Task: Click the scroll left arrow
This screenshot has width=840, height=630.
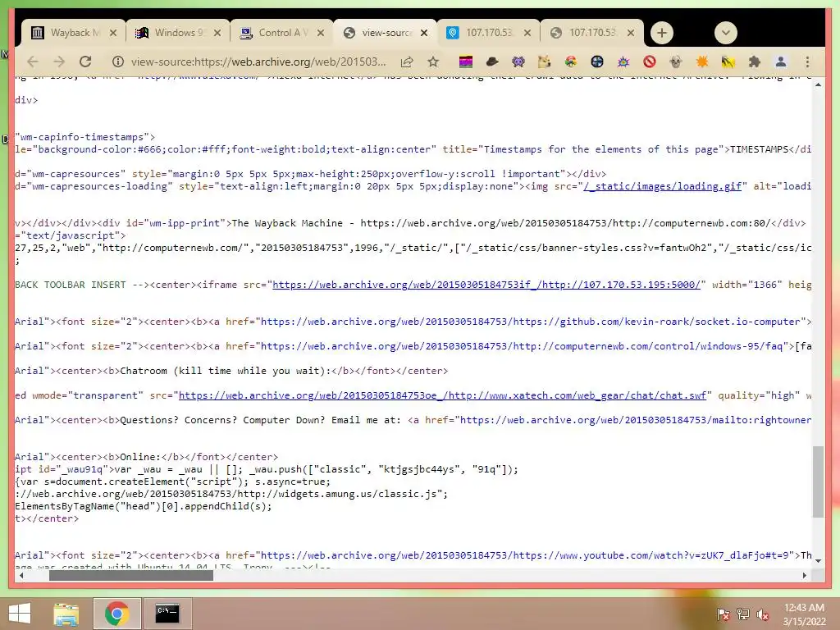Action: click(x=21, y=575)
